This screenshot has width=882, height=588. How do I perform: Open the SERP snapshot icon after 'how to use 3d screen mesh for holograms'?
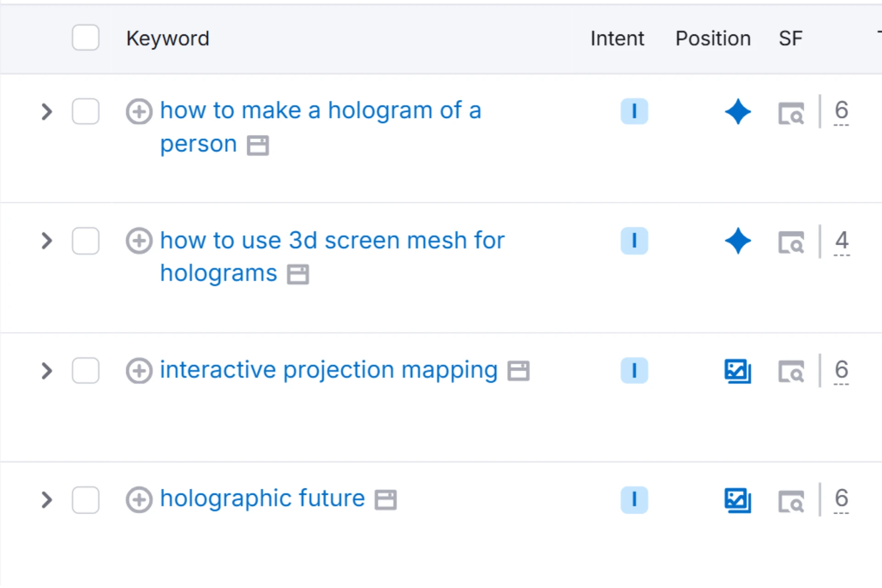[298, 274]
